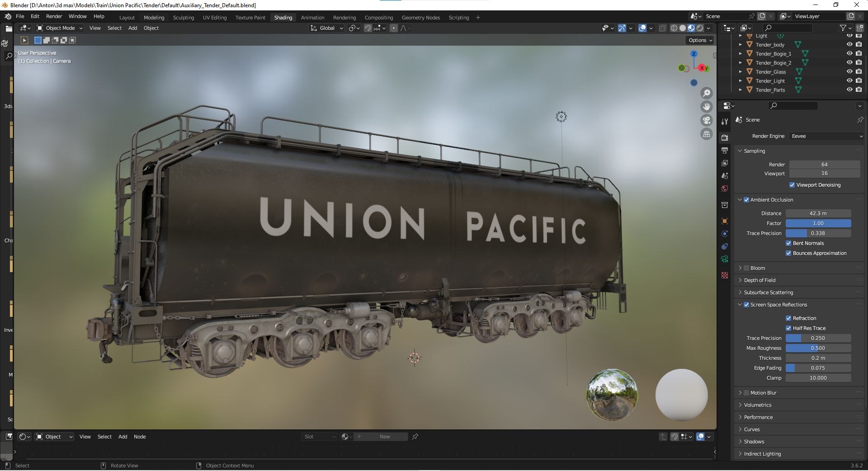Click the zoom view magnifier gizmo
The height and width of the screenshot is (471, 868).
(x=706, y=93)
